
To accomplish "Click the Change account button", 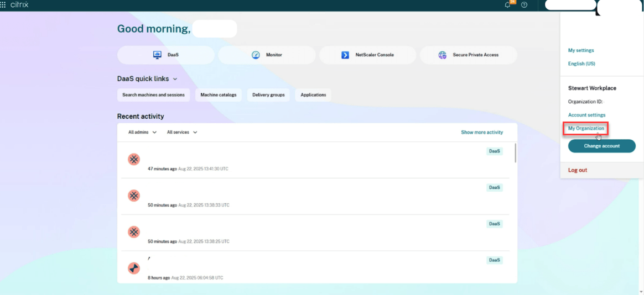I will (x=602, y=146).
